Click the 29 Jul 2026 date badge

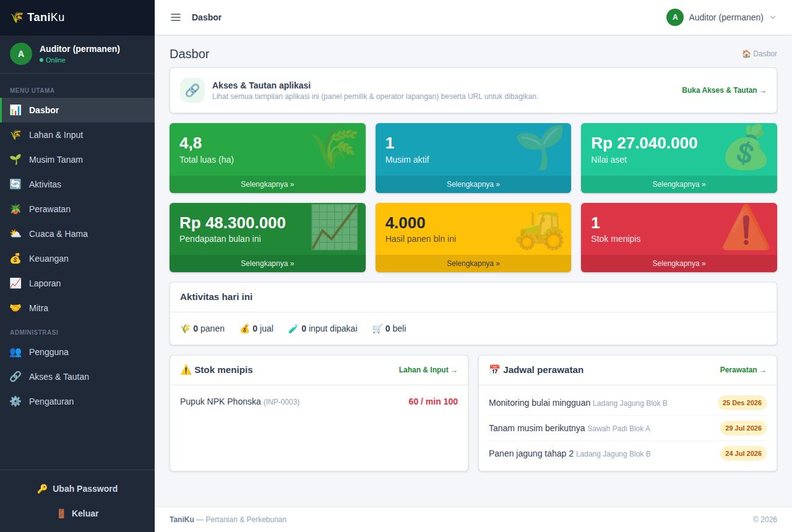pyautogui.click(x=743, y=428)
